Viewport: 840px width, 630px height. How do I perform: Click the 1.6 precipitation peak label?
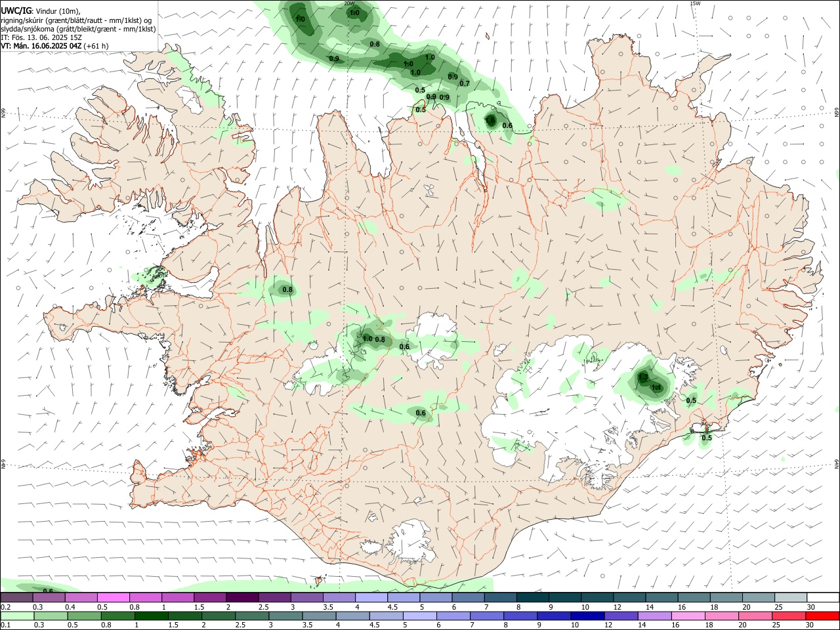tap(490, 120)
